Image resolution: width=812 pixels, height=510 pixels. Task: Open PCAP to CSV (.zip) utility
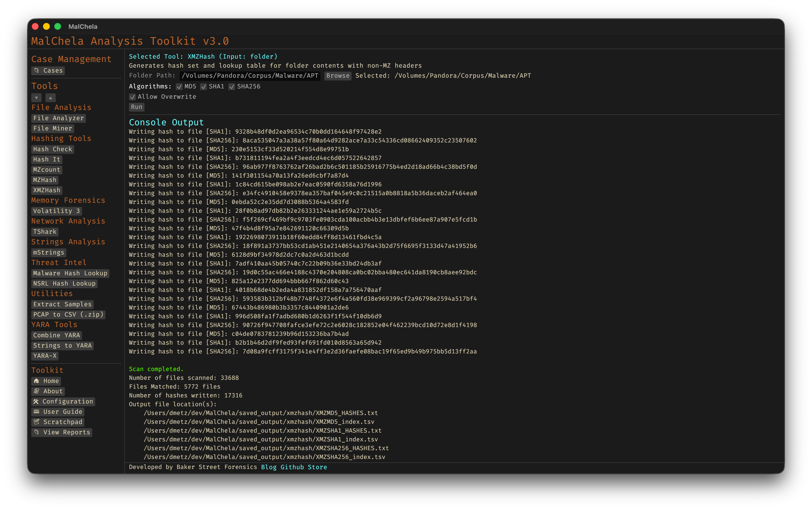click(x=68, y=315)
